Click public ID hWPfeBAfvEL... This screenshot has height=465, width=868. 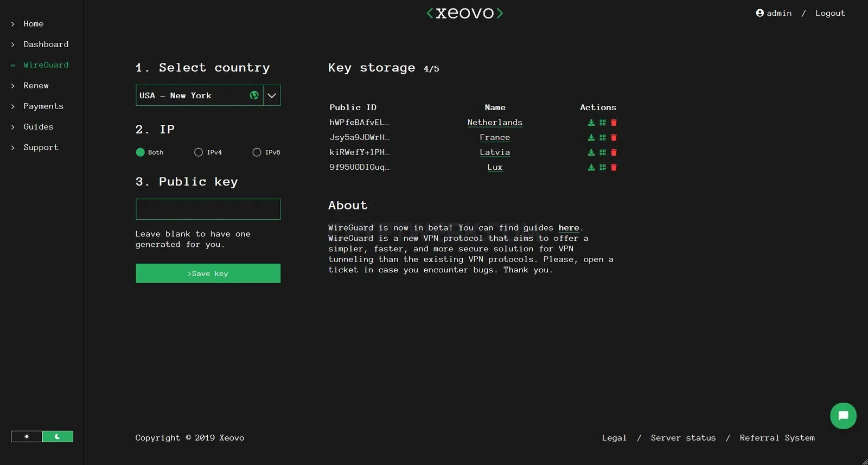(359, 123)
